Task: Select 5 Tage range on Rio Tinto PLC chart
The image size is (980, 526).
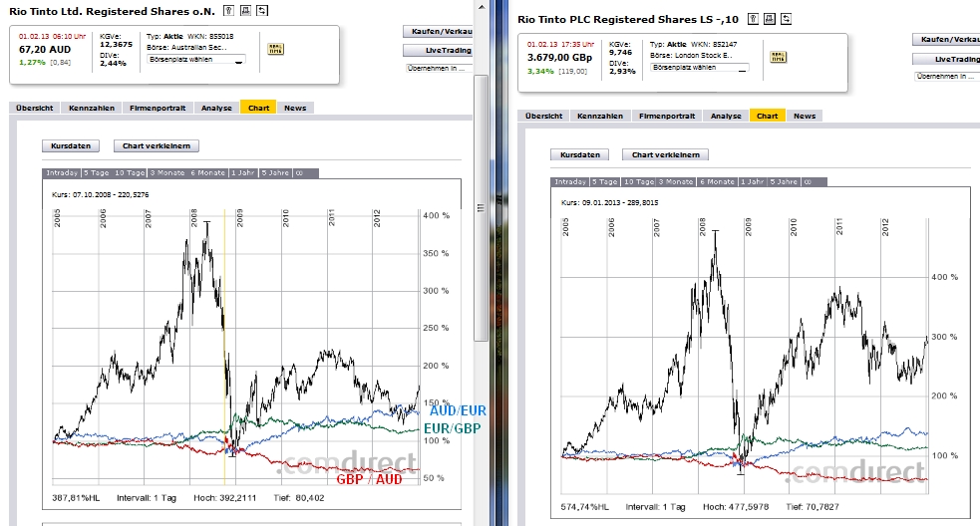Action: tap(605, 181)
